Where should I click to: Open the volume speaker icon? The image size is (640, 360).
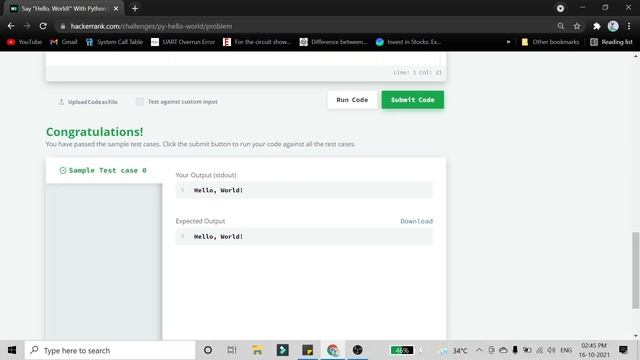point(551,350)
